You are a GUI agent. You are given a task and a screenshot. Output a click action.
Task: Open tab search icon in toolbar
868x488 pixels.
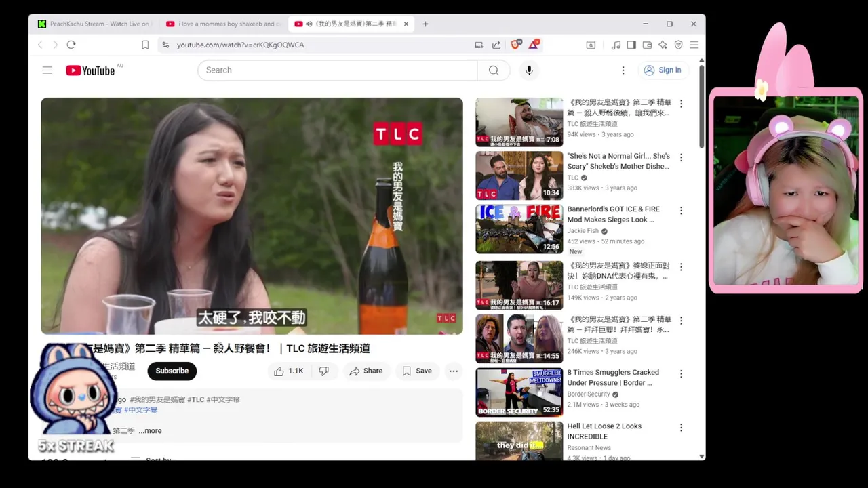(591, 45)
